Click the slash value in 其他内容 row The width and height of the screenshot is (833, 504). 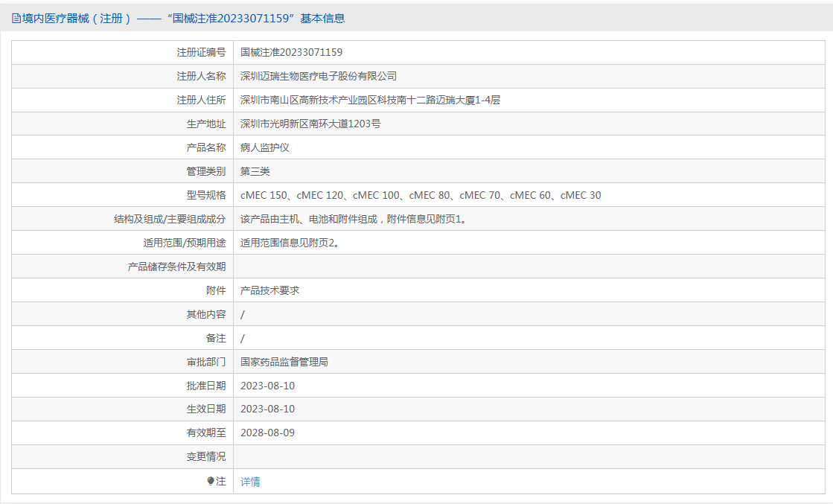point(242,315)
